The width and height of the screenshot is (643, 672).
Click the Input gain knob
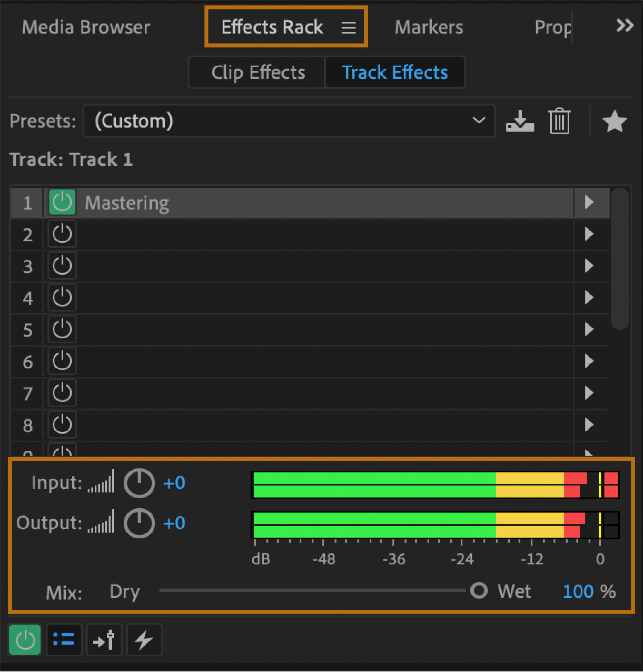(139, 483)
